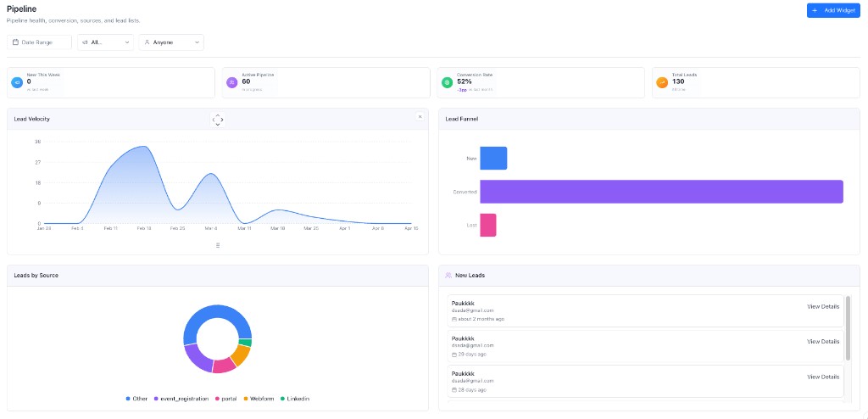This screenshot has width=868, height=419.
Task: Click the New Leads people icon
Action: point(448,275)
